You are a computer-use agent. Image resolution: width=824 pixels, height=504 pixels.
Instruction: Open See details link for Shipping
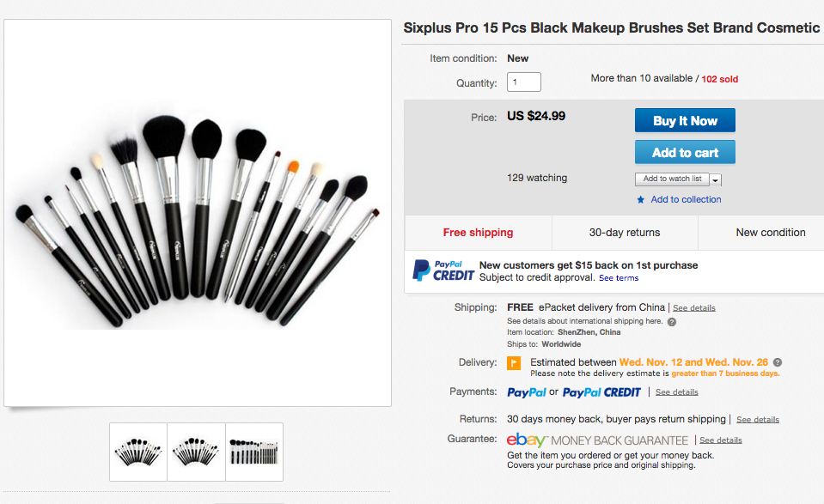tap(694, 308)
